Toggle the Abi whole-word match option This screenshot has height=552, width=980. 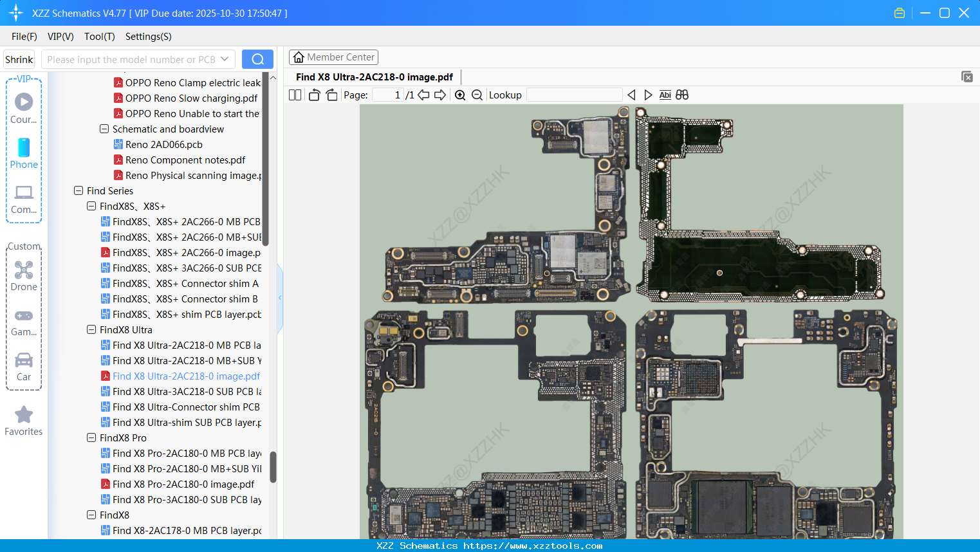click(x=665, y=95)
